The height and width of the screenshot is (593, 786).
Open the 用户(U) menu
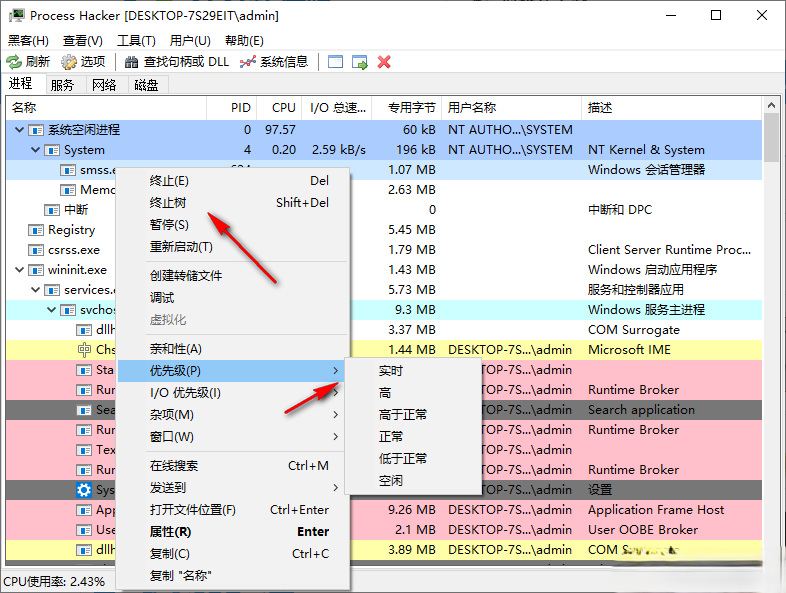click(x=190, y=41)
